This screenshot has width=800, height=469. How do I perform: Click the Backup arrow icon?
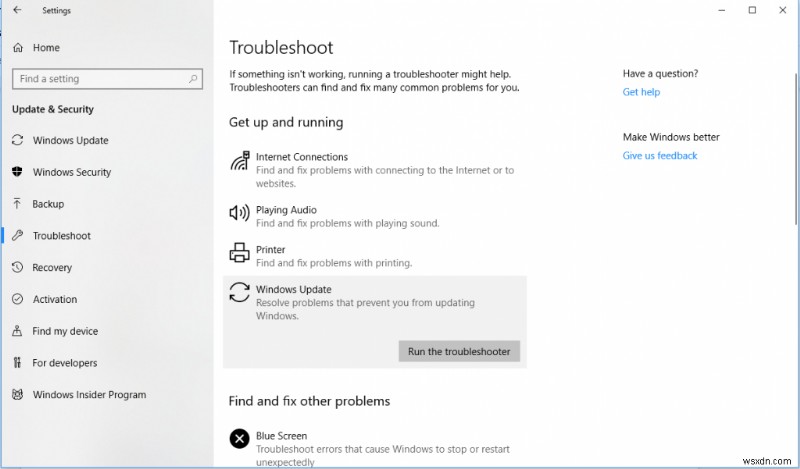click(x=17, y=204)
